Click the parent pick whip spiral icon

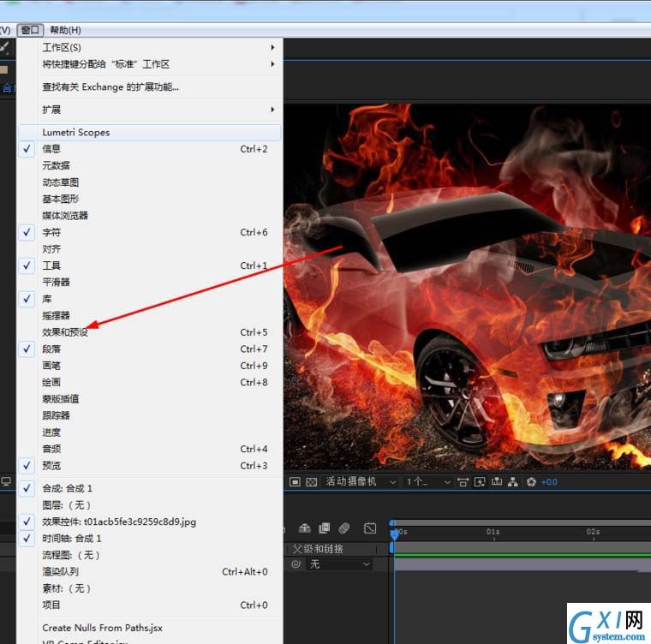click(296, 563)
